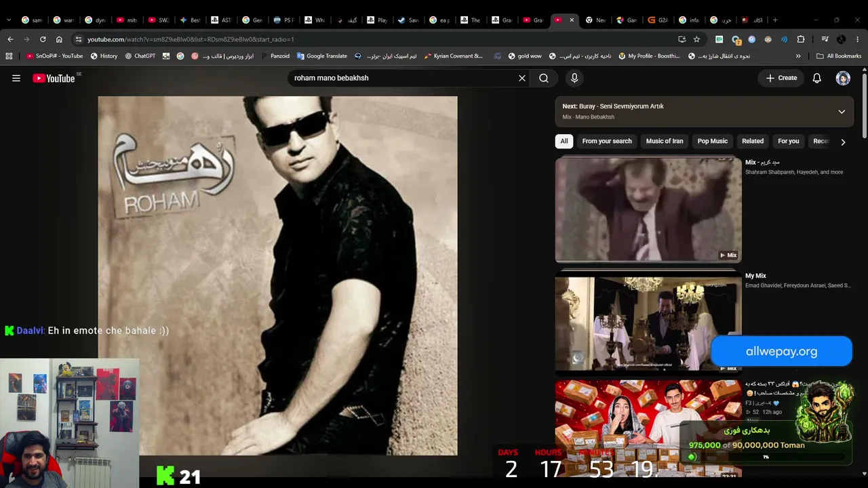Open the YouTube account avatar menu

tap(843, 78)
